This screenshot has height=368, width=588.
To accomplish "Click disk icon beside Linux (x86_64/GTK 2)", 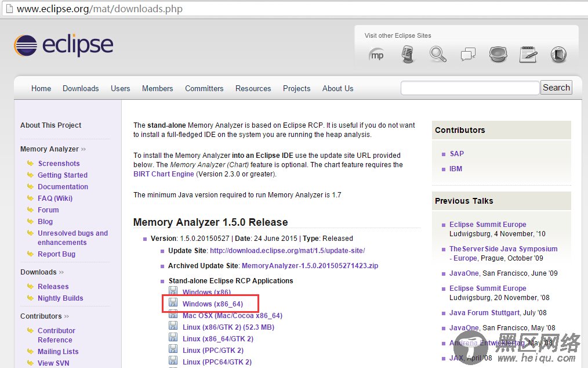I will coord(173,337).
